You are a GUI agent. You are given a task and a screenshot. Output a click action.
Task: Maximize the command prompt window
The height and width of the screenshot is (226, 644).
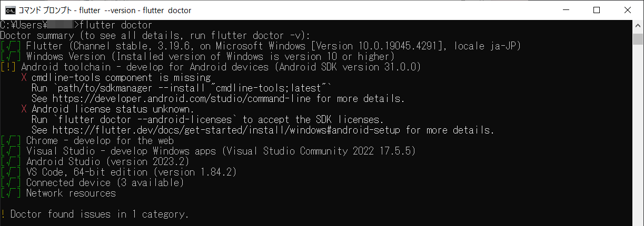pos(596,10)
